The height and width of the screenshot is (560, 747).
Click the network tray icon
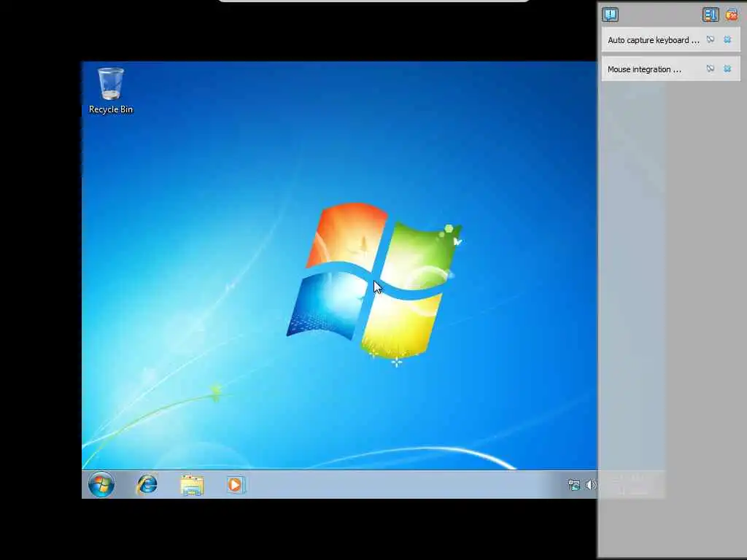(574, 485)
